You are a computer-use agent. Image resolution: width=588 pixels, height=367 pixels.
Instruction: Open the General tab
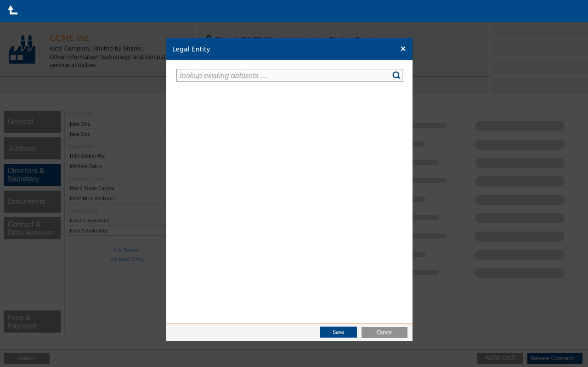[x=32, y=122]
